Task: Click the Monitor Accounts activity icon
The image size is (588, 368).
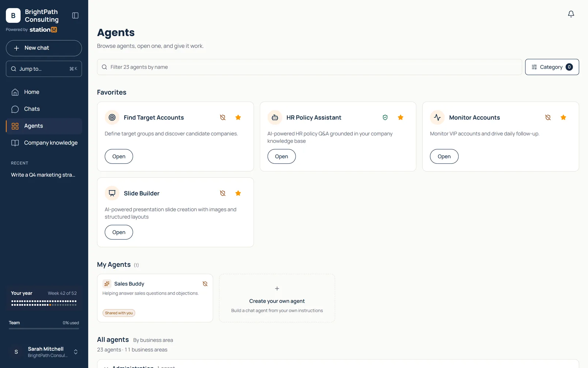Action: [x=437, y=117]
